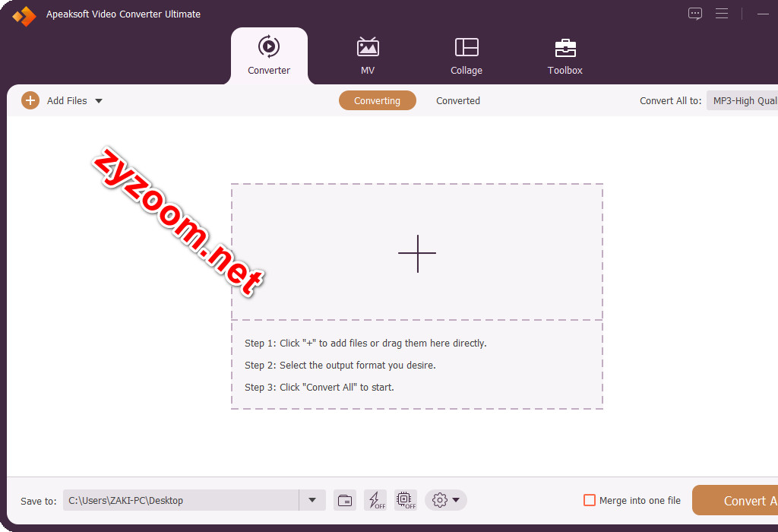778x532 pixels.
Task: Click the Convert All button
Action: pyautogui.click(x=735, y=500)
